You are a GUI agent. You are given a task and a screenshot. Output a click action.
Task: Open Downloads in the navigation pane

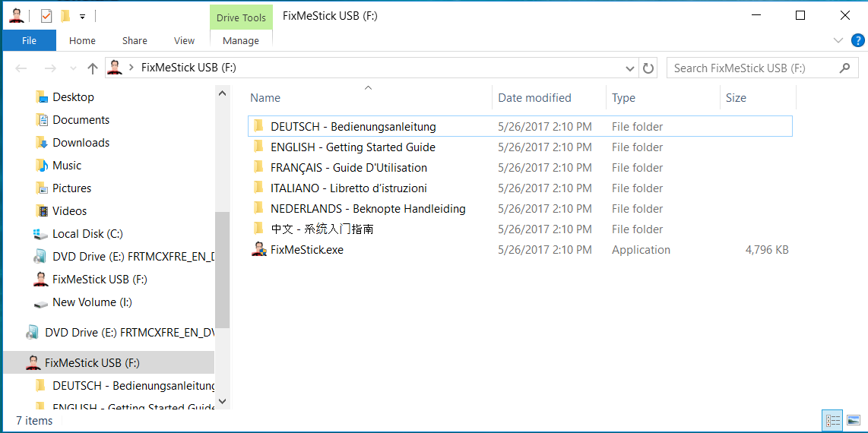tap(81, 143)
